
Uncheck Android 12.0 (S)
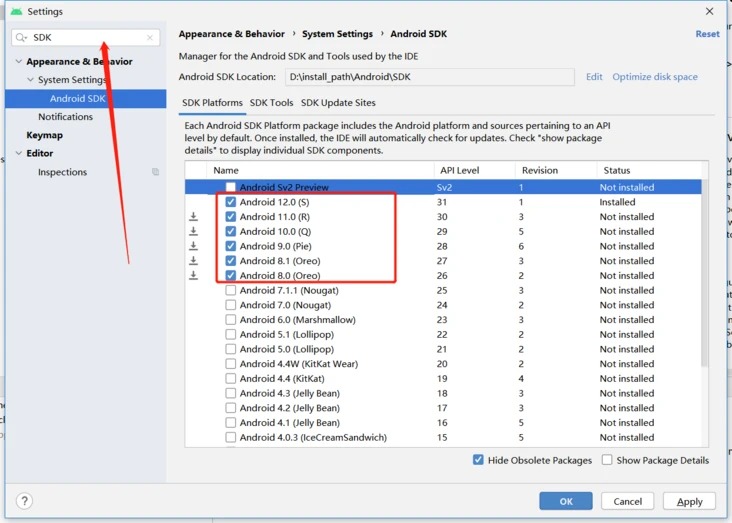pyautogui.click(x=231, y=202)
